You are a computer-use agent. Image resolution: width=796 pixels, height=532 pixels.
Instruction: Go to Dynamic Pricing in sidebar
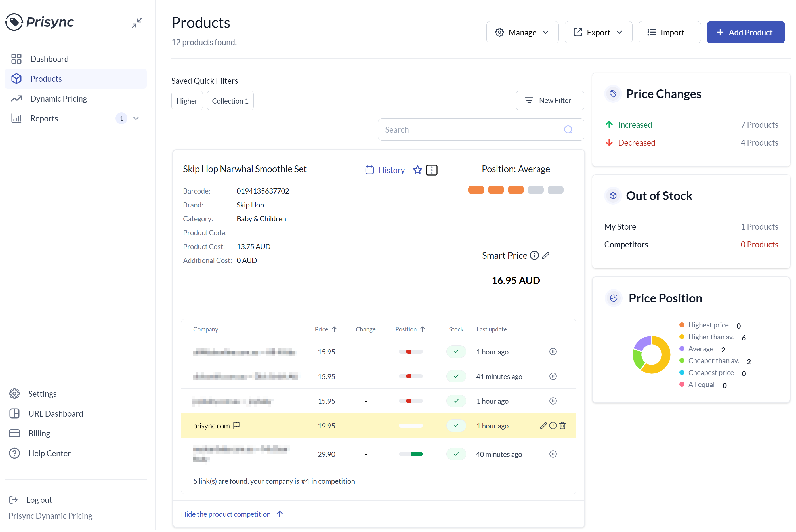[58, 98]
